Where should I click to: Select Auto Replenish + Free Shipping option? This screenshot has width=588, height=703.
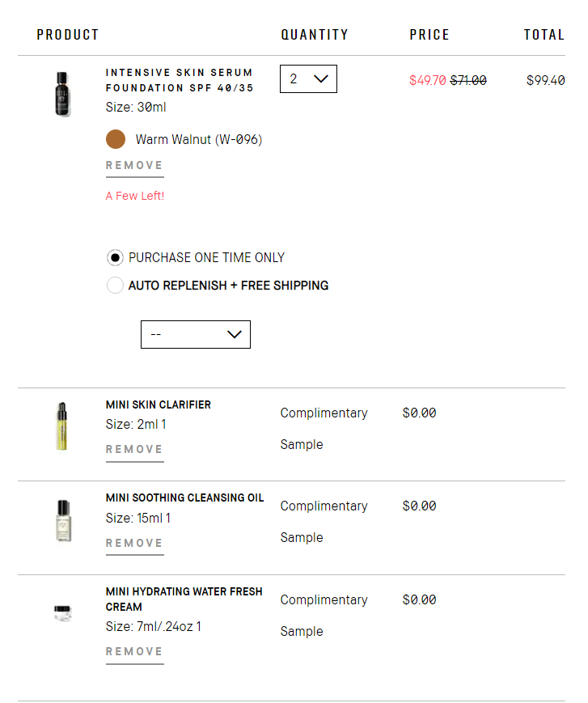pos(116,286)
